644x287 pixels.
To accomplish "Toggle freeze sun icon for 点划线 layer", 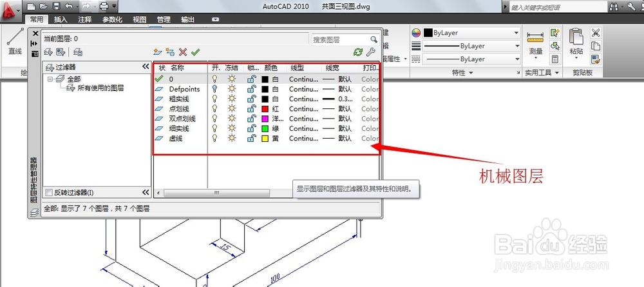I will (x=232, y=108).
